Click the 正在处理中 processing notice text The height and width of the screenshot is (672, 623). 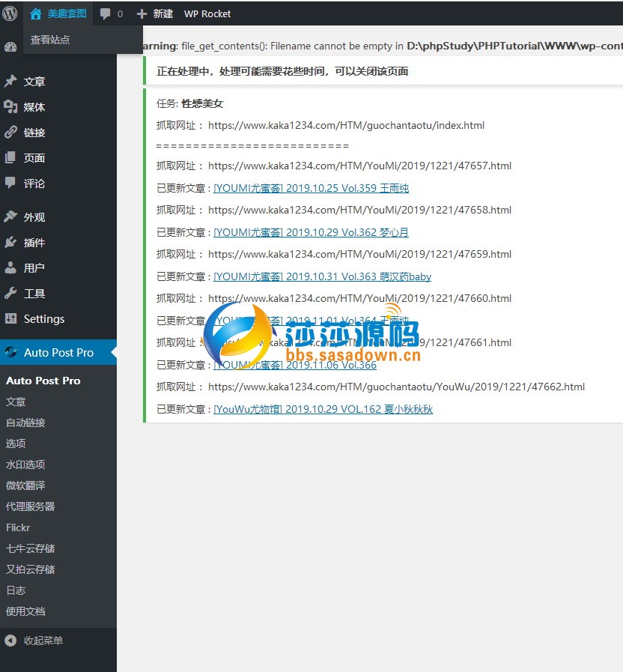coord(282,71)
